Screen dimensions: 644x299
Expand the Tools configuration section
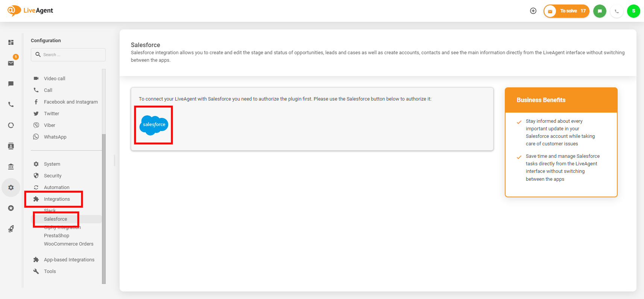click(50, 272)
